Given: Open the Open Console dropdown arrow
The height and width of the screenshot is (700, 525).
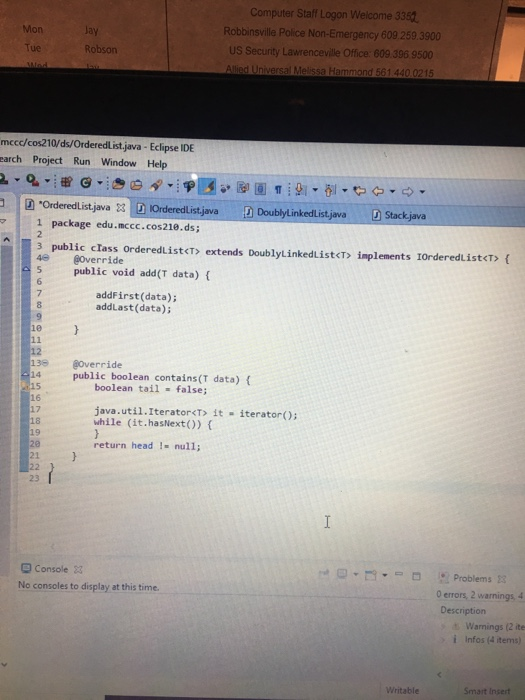Looking at the screenshot, I should click(x=384, y=575).
